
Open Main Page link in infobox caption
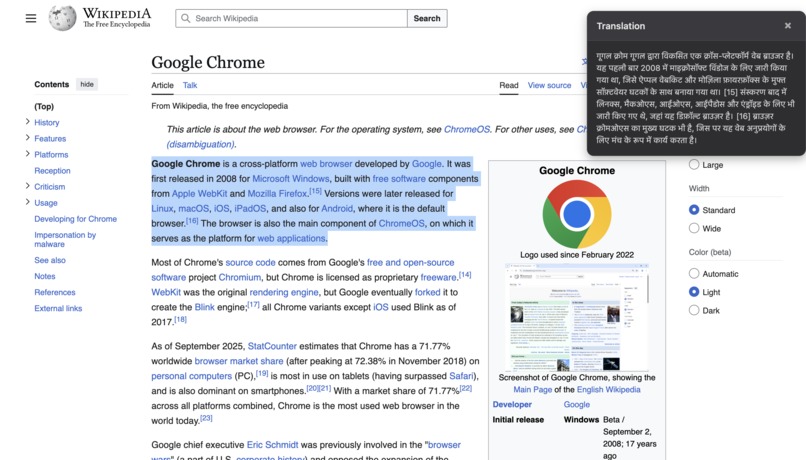(532, 390)
